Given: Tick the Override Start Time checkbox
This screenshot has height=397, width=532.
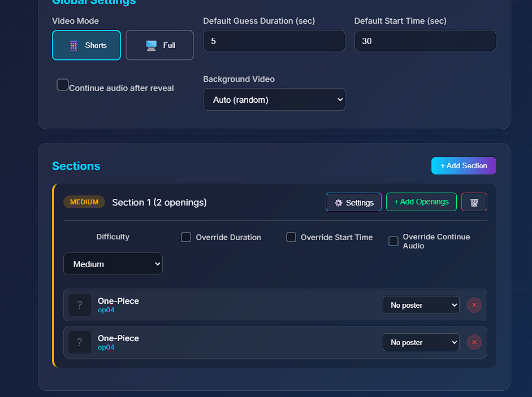Looking at the screenshot, I should click(x=291, y=237).
